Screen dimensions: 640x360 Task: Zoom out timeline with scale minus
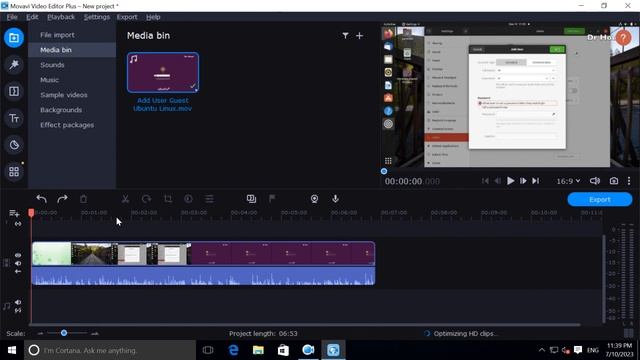click(x=40, y=333)
